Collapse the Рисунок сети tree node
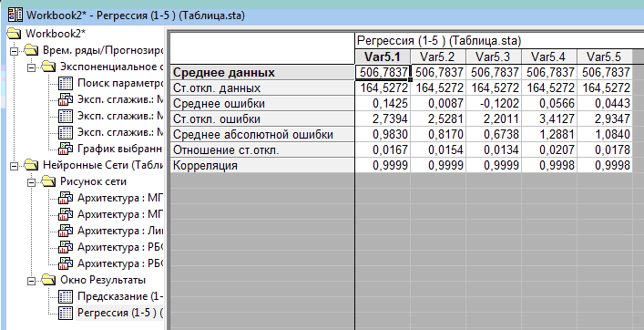This screenshot has height=330, width=644. pos(31,181)
